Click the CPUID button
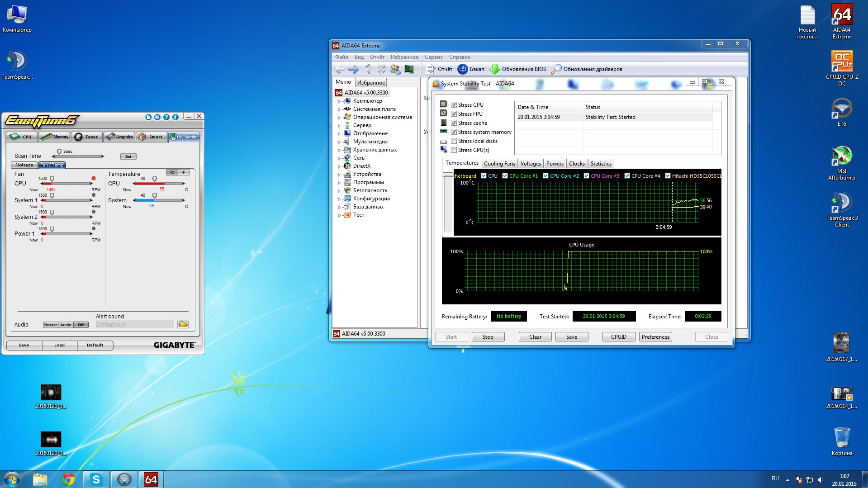This screenshot has width=868, height=488. pos(619,337)
